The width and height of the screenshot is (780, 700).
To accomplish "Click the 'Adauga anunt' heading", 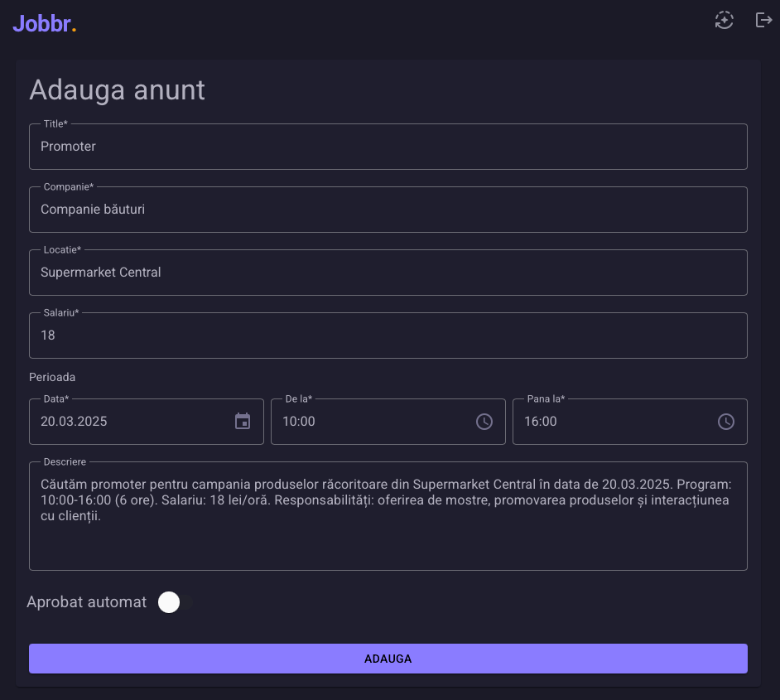I will (117, 89).
